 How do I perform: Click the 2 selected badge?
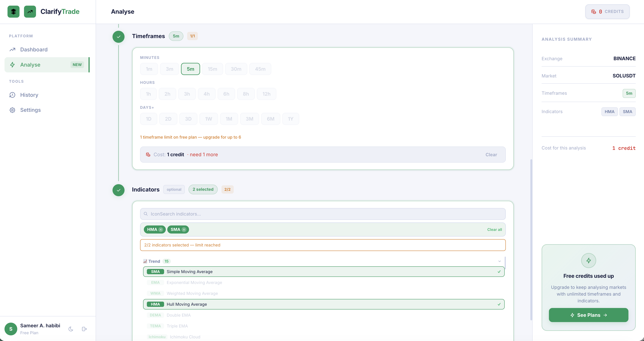point(203,189)
